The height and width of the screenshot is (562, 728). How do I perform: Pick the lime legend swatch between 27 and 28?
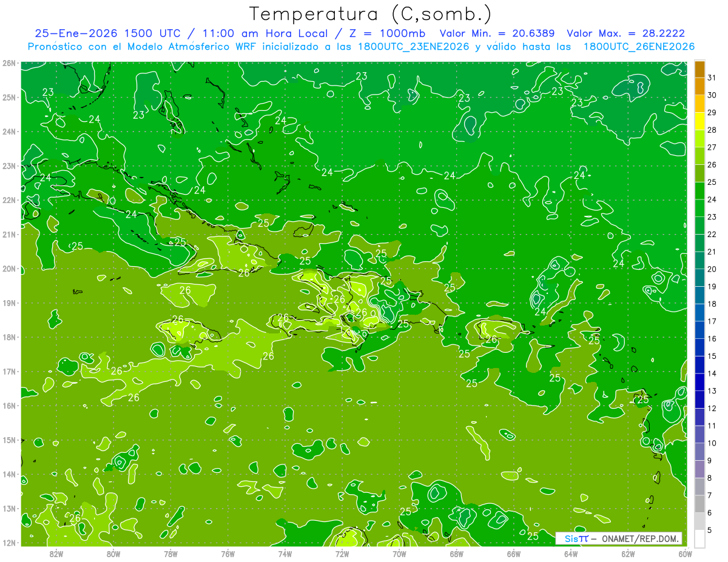699,138
